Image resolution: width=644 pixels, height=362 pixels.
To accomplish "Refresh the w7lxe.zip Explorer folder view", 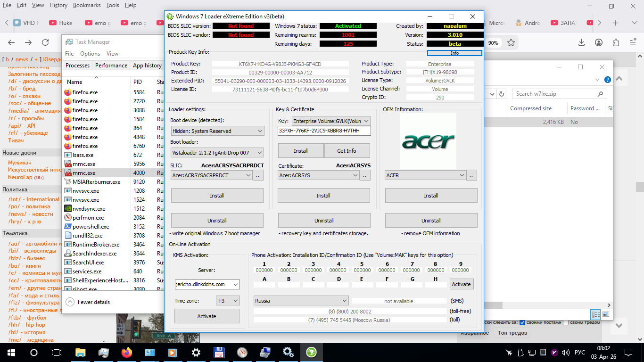I will (502, 94).
